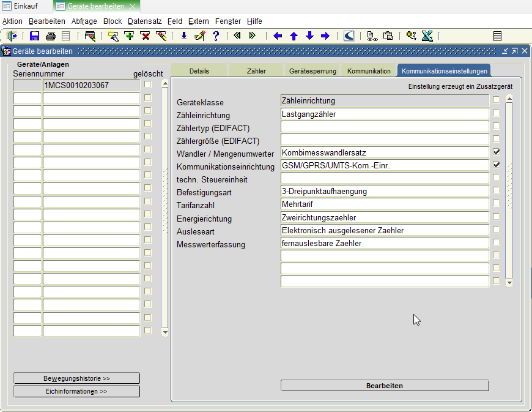Click scroll-up arrow of the settings list
Viewport: 532px width, 412px height.
click(x=509, y=99)
